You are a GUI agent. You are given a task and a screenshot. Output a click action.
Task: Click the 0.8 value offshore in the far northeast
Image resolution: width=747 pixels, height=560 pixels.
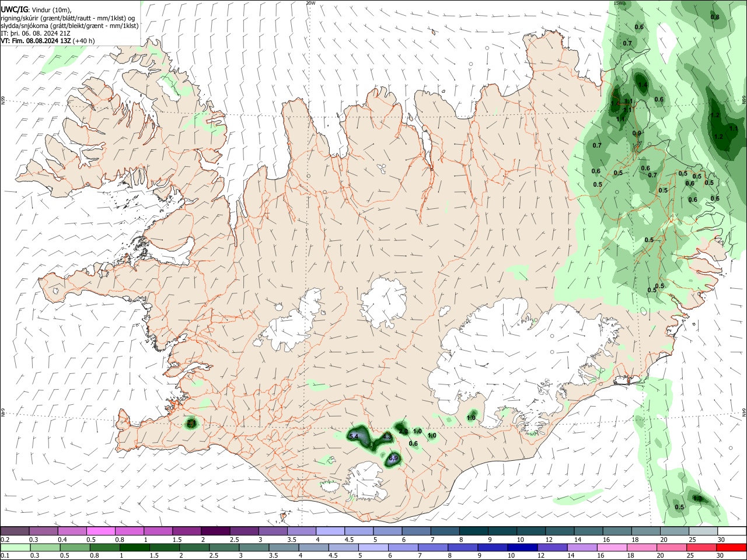point(715,17)
